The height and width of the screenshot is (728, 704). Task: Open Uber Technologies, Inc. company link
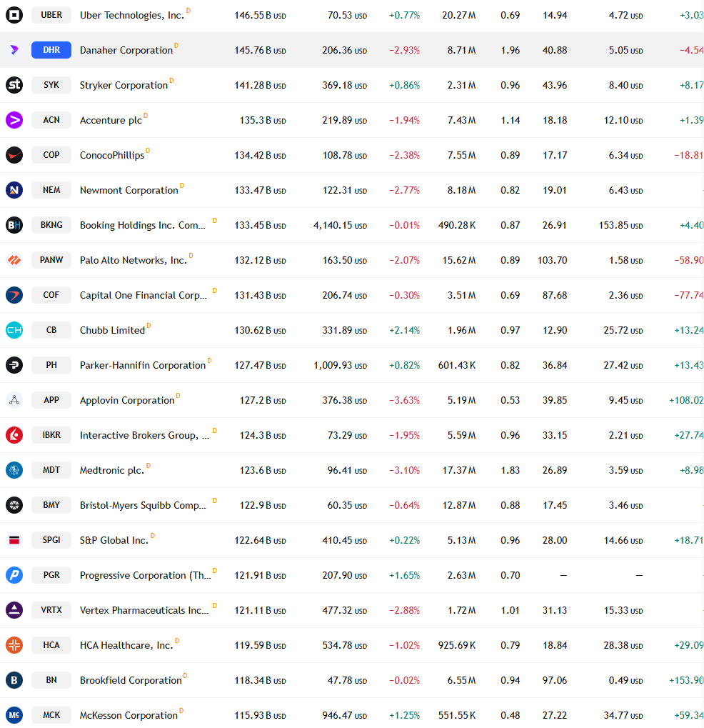tap(132, 15)
